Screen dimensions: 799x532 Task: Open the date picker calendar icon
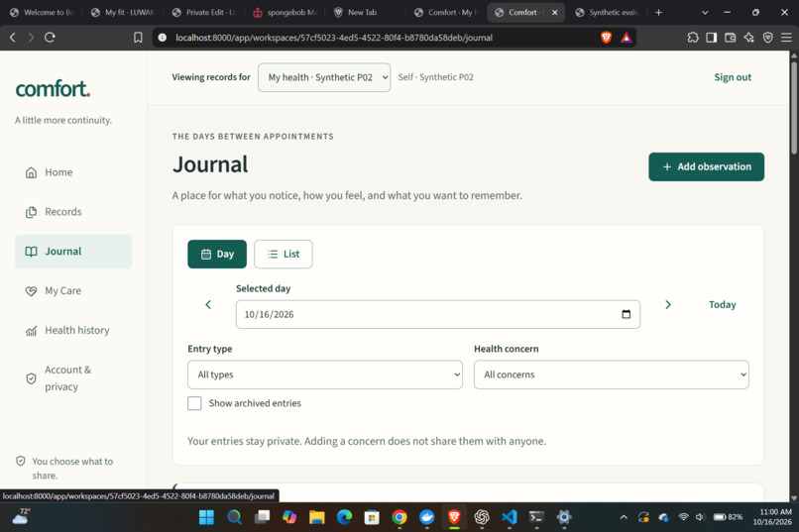626,314
